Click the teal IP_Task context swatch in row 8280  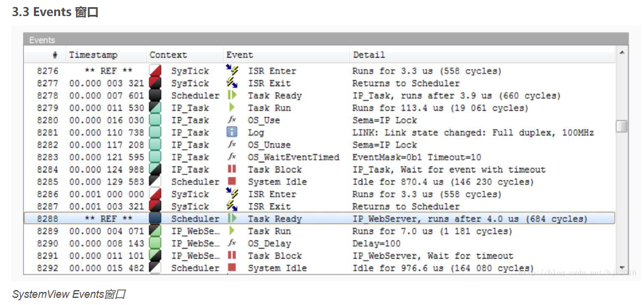(x=155, y=120)
